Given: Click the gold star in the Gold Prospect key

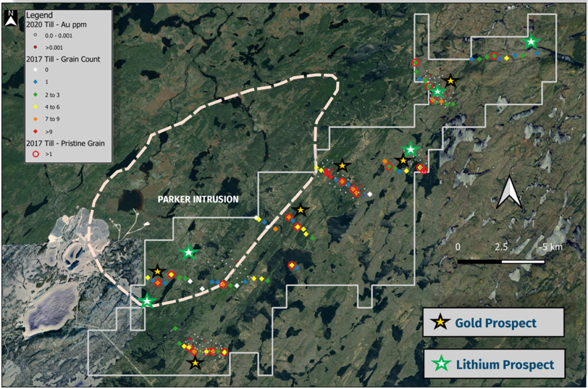Looking at the screenshot, I should (440, 323).
